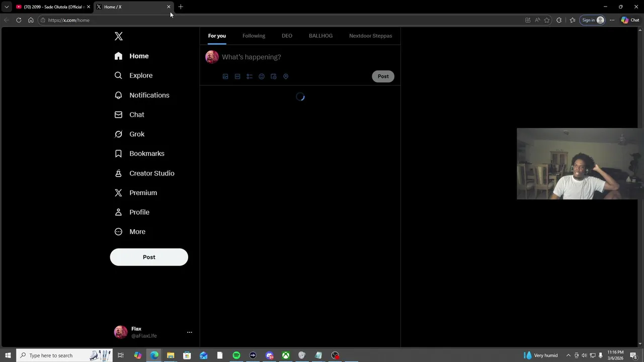This screenshot has height=362, width=644.
Task: Open account menu dots next to Flax
Action: coord(190,332)
